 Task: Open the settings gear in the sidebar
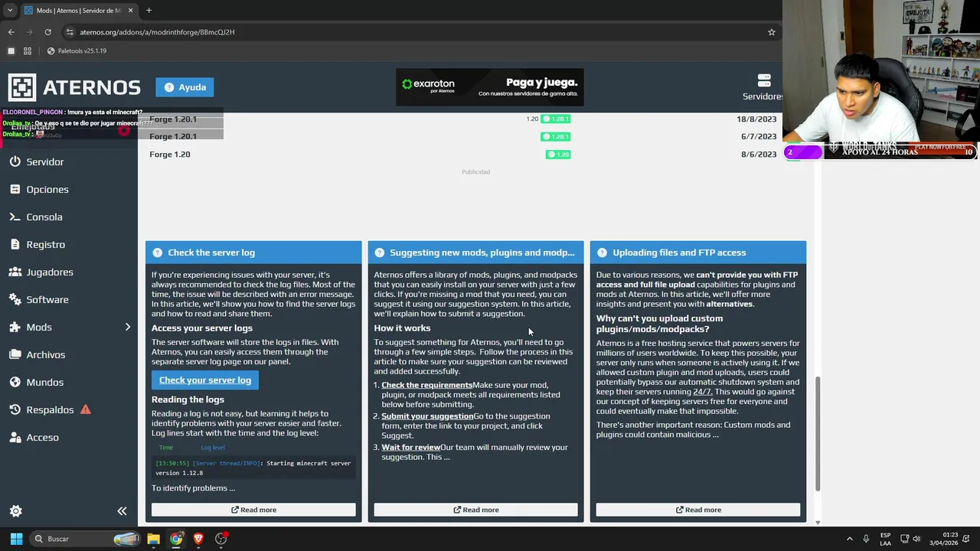[x=15, y=510]
